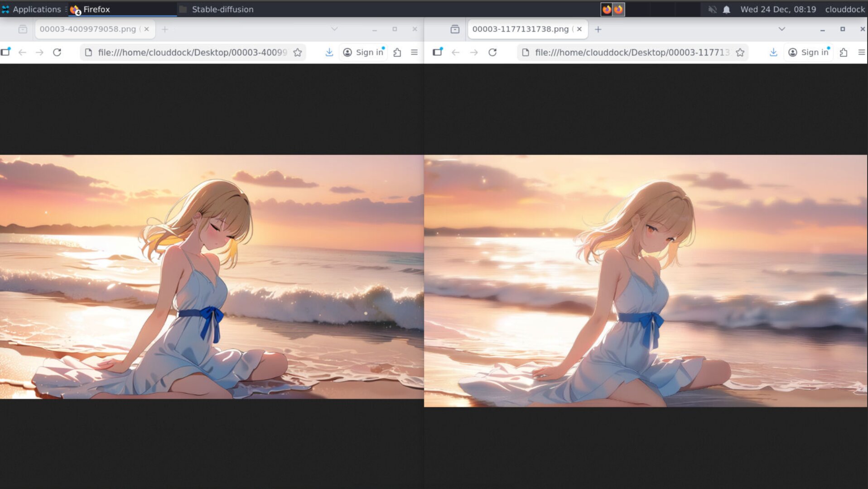
Task: Open the extensions icon in the right window
Action: pyautogui.click(x=844, y=53)
